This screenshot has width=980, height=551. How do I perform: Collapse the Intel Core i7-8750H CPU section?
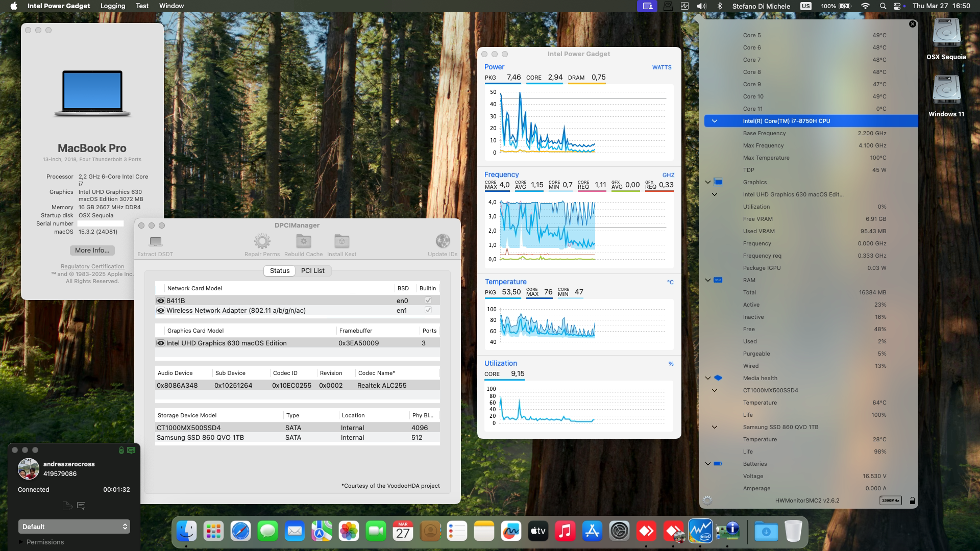click(x=714, y=121)
